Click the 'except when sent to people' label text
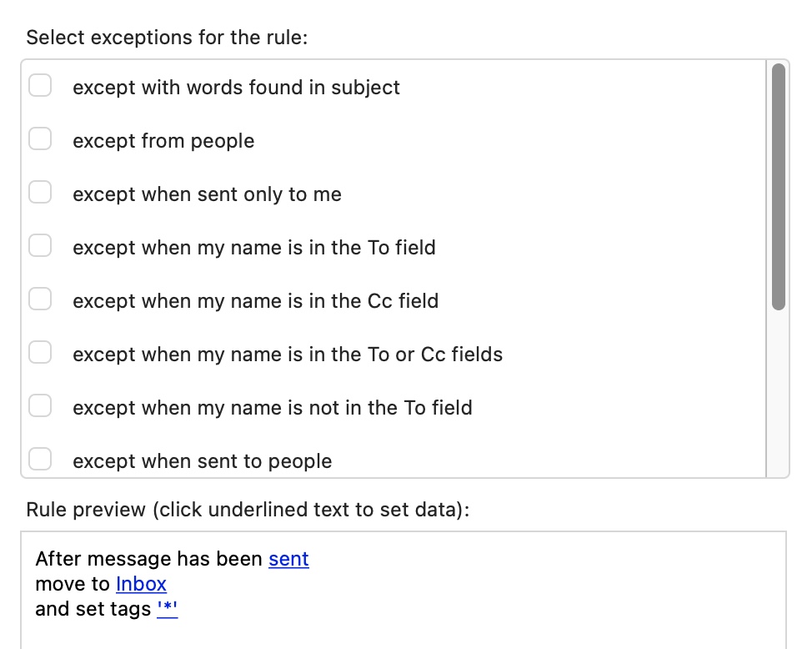This screenshot has width=812, height=649. click(202, 461)
